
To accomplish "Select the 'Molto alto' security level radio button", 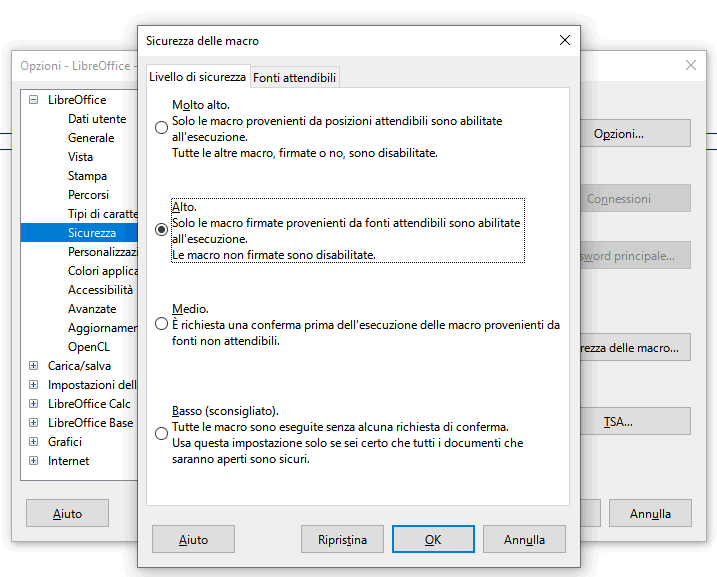I will (161, 127).
